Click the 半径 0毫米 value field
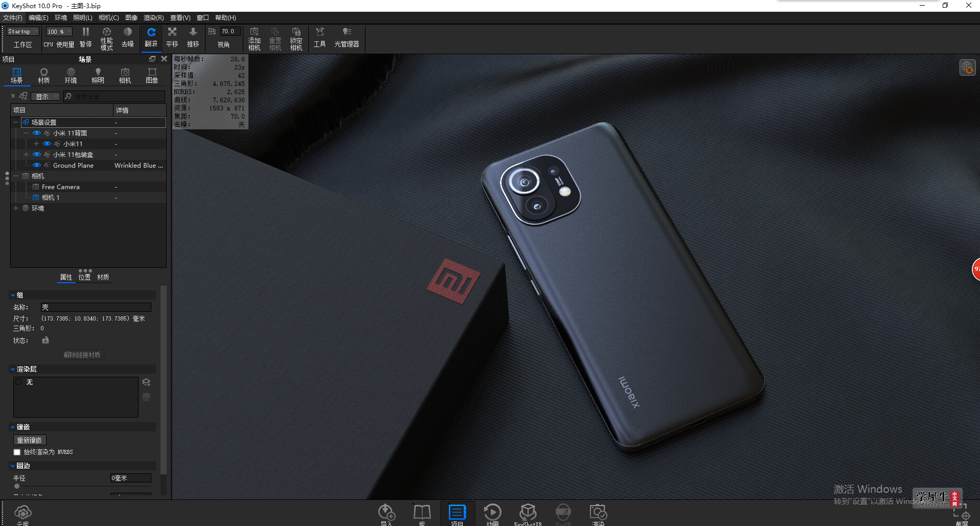 [x=131, y=478]
